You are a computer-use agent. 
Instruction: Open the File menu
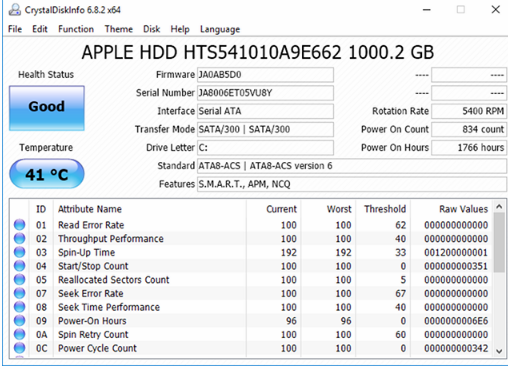[x=15, y=29]
